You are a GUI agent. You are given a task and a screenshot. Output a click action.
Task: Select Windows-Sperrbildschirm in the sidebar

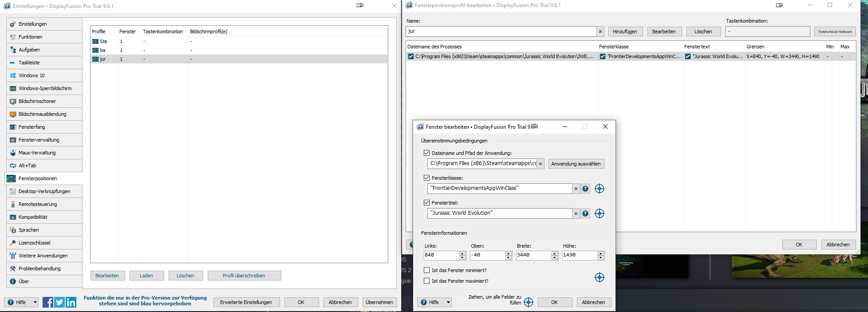pyautogui.click(x=44, y=88)
